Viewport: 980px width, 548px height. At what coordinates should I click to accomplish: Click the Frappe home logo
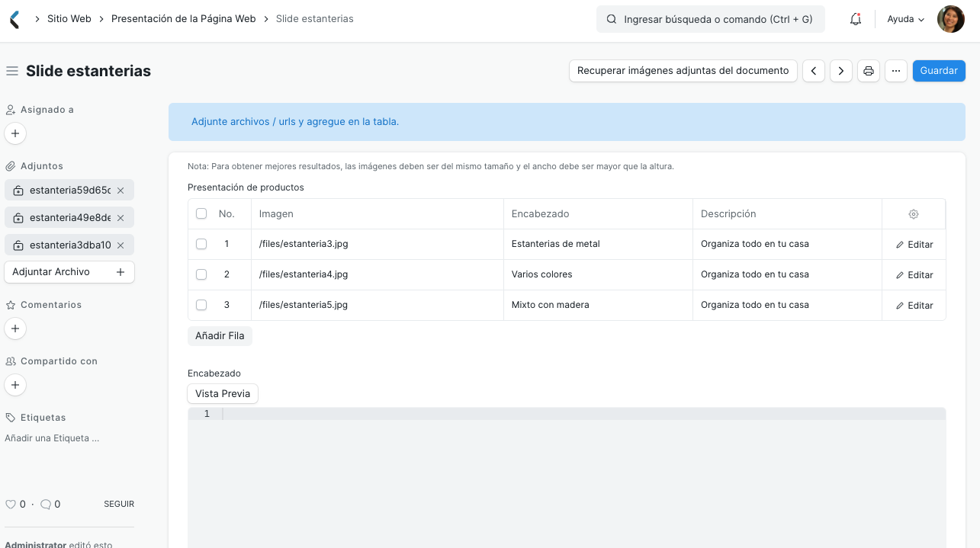pyautogui.click(x=14, y=19)
